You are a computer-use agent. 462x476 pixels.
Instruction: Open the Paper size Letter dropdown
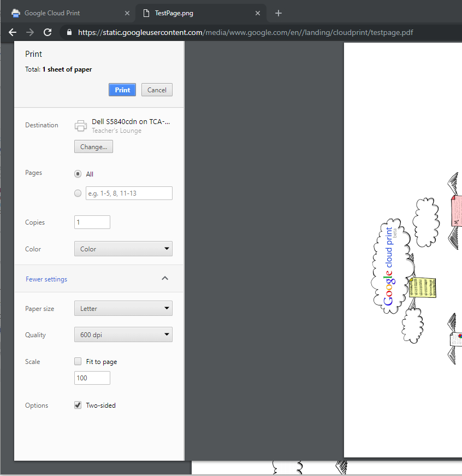[123, 308]
